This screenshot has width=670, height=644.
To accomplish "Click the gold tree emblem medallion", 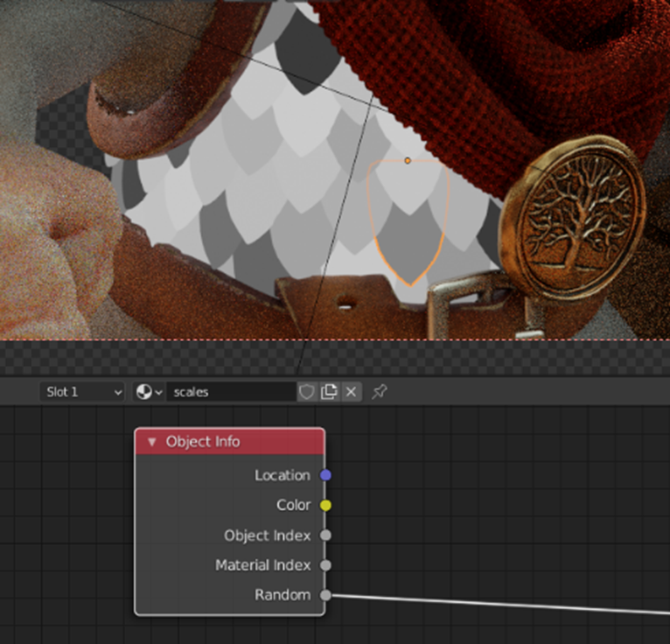I will point(575,217).
